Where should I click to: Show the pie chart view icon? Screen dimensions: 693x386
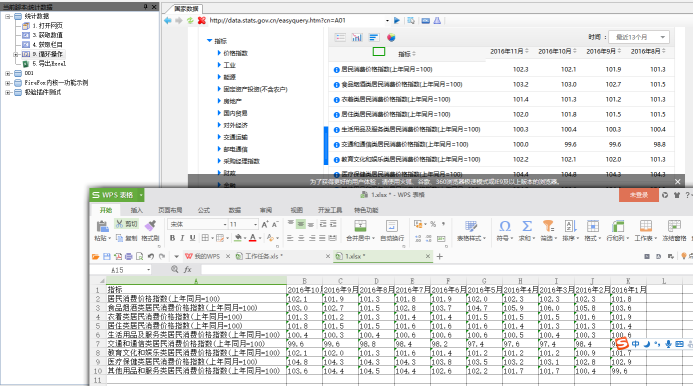(x=391, y=38)
